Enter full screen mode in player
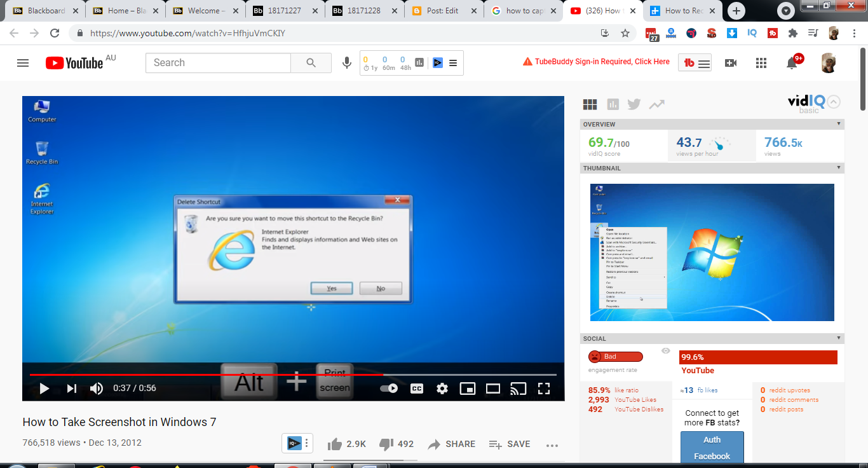868x468 pixels. pos(544,389)
